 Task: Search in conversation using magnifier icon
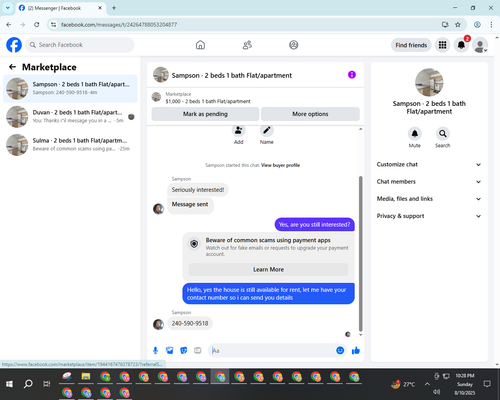pos(443,134)
